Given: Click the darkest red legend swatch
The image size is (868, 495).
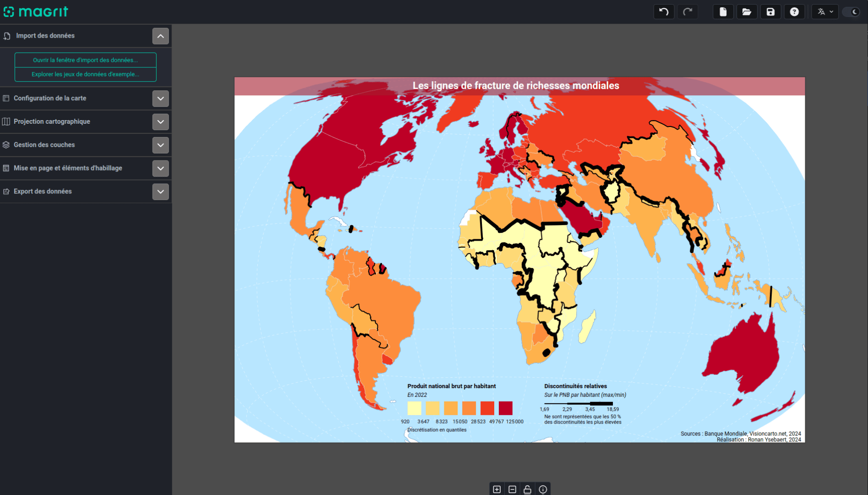Looking at the screenshot, I should [505, 408].
